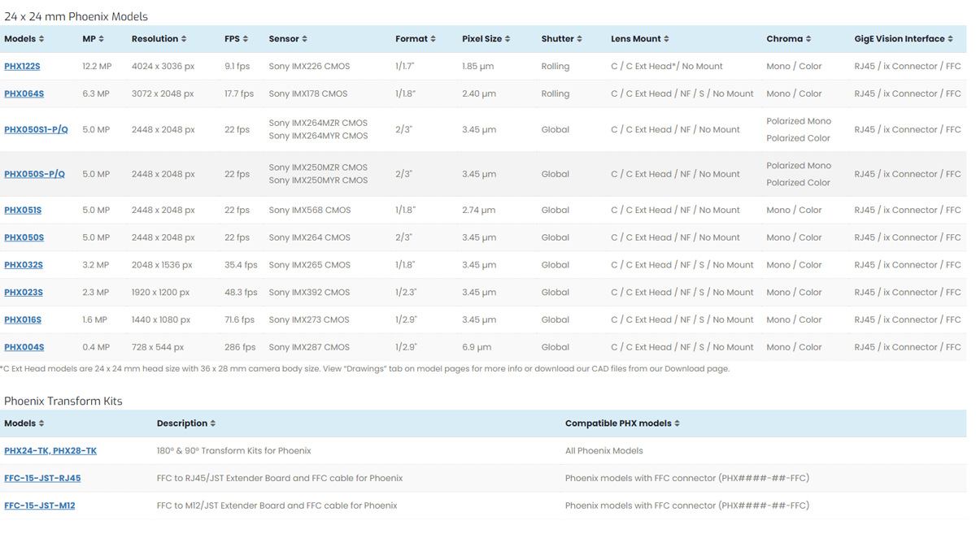The height and width of the screenshot is (560, 976).
Task: Select the Sony IMX226 CMOS cell
Action: tap(309, 67)
